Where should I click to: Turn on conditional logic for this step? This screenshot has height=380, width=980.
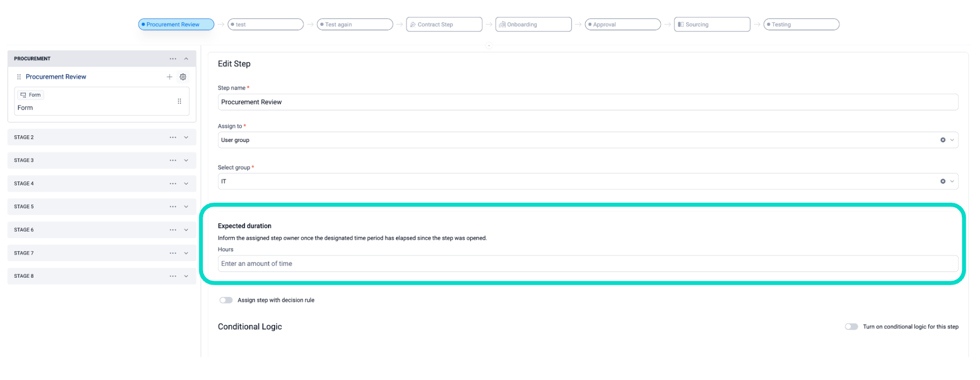click(851, 327)
